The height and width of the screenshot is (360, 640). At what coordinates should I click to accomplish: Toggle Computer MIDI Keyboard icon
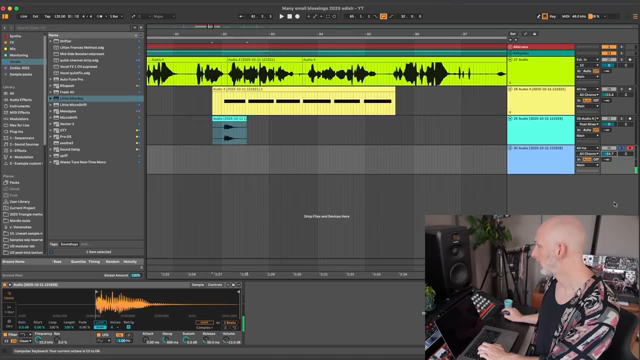tap(545, 16)
